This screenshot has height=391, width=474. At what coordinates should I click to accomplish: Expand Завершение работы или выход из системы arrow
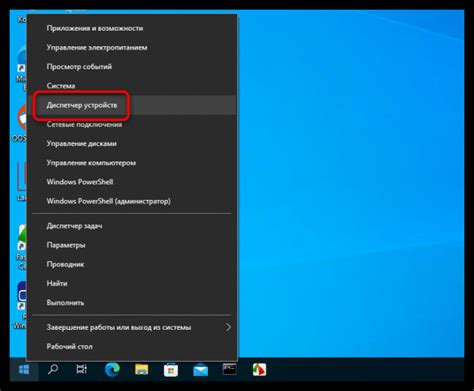228,327
